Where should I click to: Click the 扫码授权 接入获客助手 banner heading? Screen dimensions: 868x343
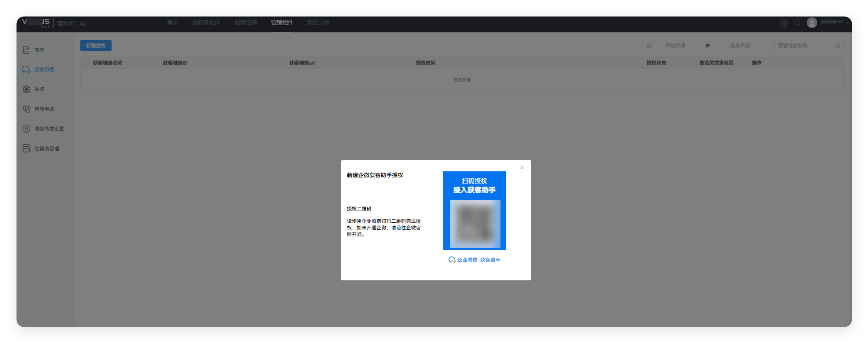click(474, 186)
